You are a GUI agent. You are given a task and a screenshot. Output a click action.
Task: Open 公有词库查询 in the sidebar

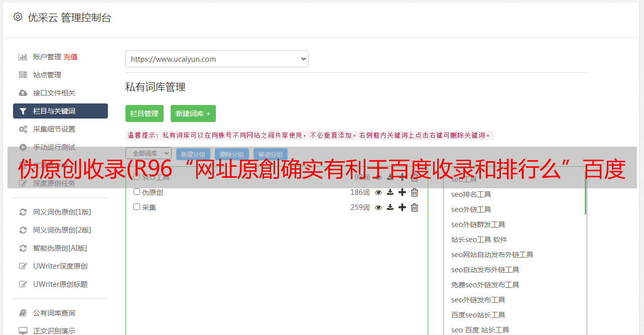54,313
